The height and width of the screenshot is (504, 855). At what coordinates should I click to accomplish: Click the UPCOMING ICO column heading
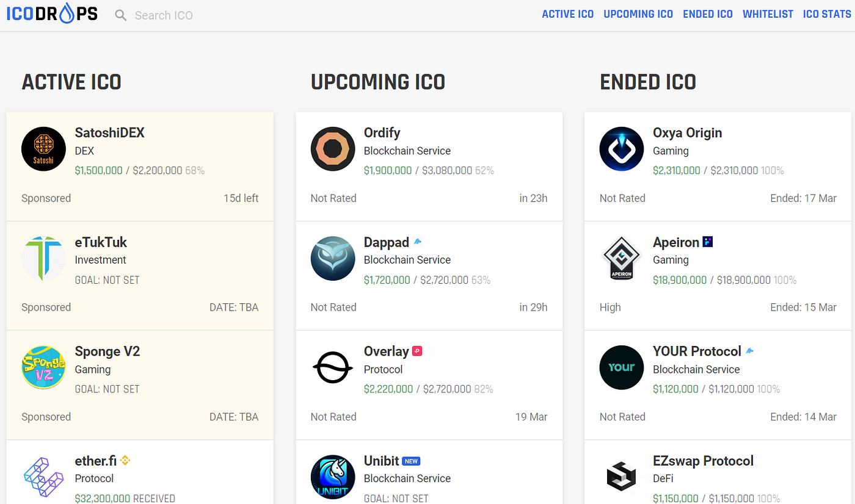pyautogui.click(x=378, y=82)
